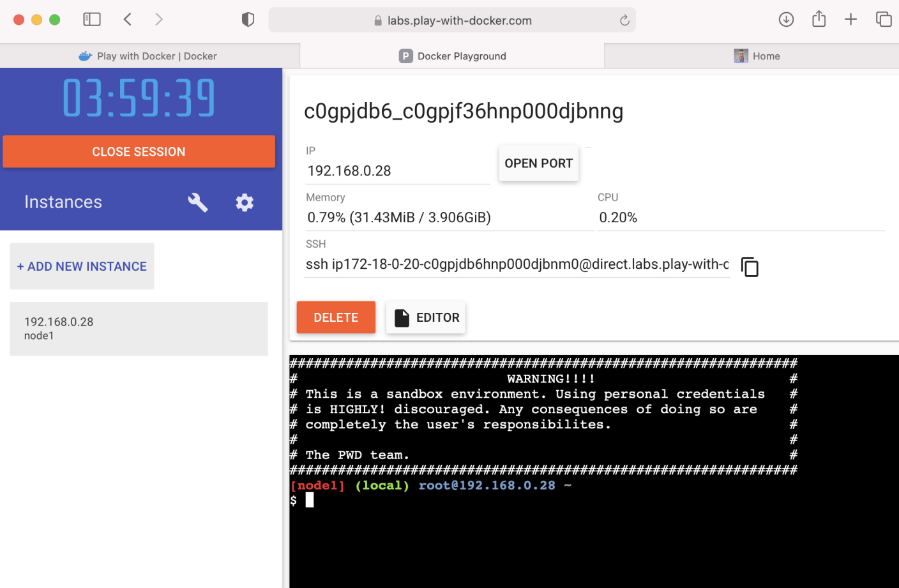
Task: Switch to the Docker Playground tab
Action: coord(452,56)
